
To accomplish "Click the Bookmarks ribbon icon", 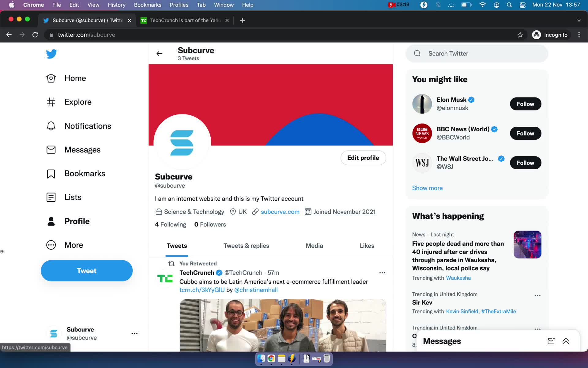I will point(51,173).
